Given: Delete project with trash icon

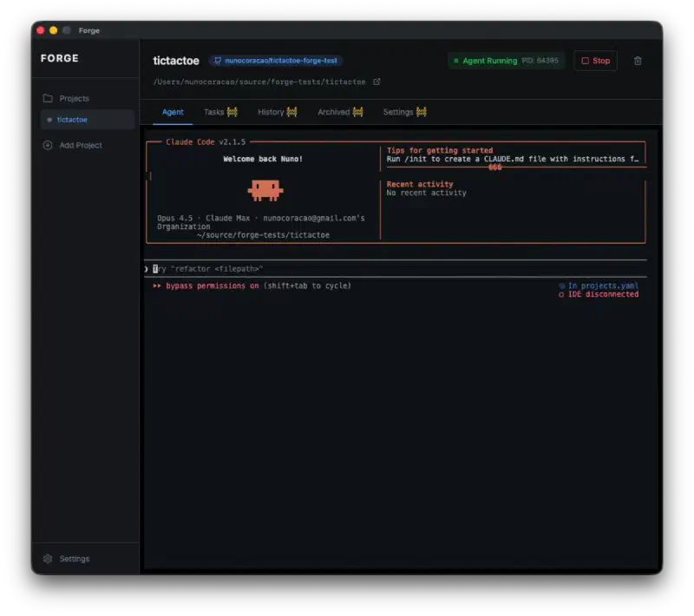Looking at the screenshot, I should coord(638,61).
